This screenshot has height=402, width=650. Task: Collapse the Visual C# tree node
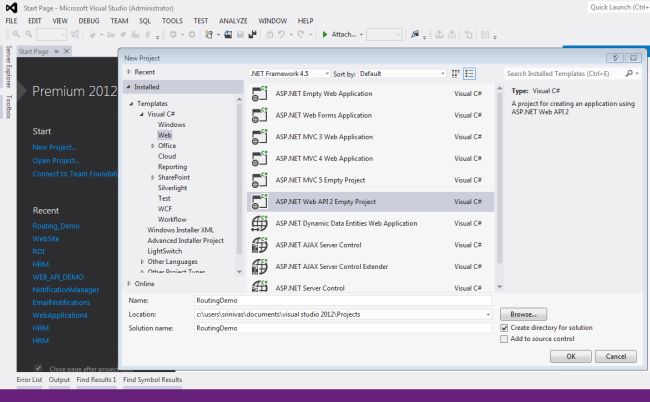pos(142,114)
